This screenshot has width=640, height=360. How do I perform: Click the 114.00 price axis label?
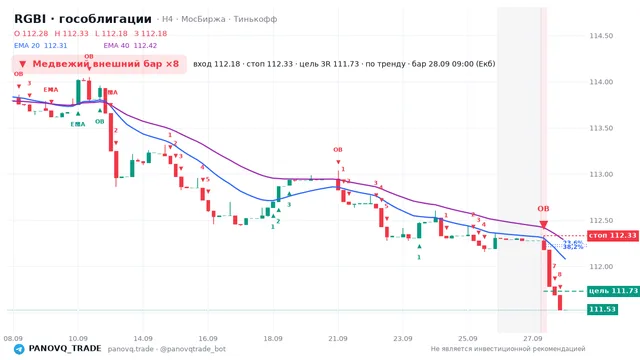(601, 82)
